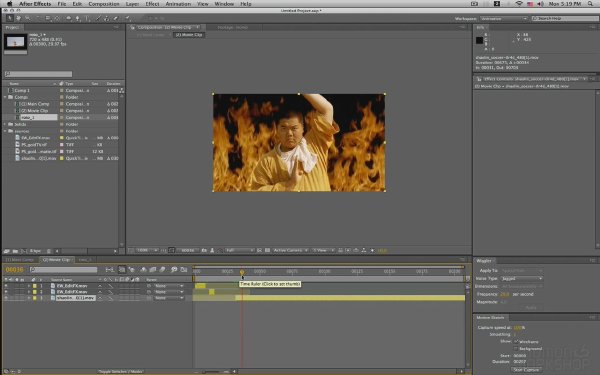Open the Workspace dropdown
The image size is (600, 375).
[504, 18]
